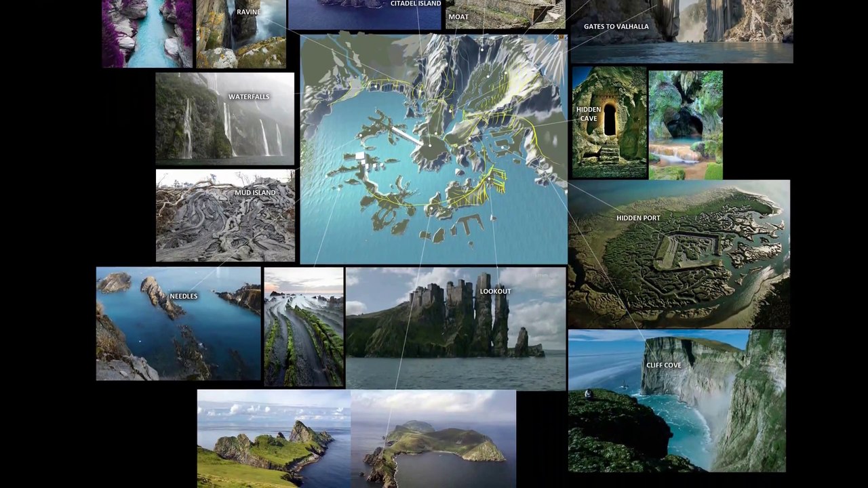Viewport: 868px width, 488px height.
Task: Open the purple-rock gorge river photo
Action: (x=148, y=34)
